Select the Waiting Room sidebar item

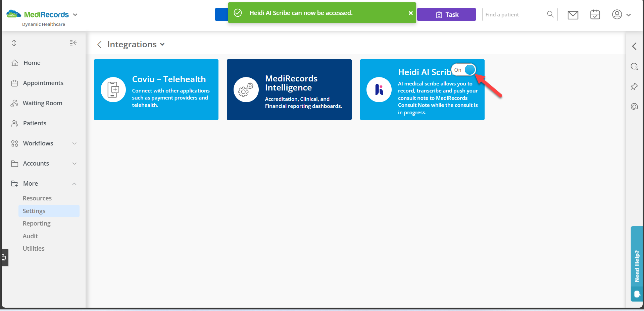[42, 103]
